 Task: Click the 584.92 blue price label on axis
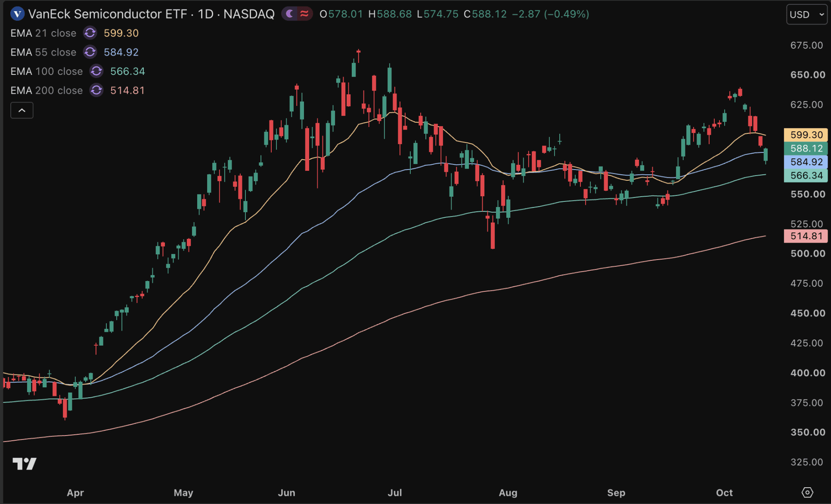[x=806, y=162]
